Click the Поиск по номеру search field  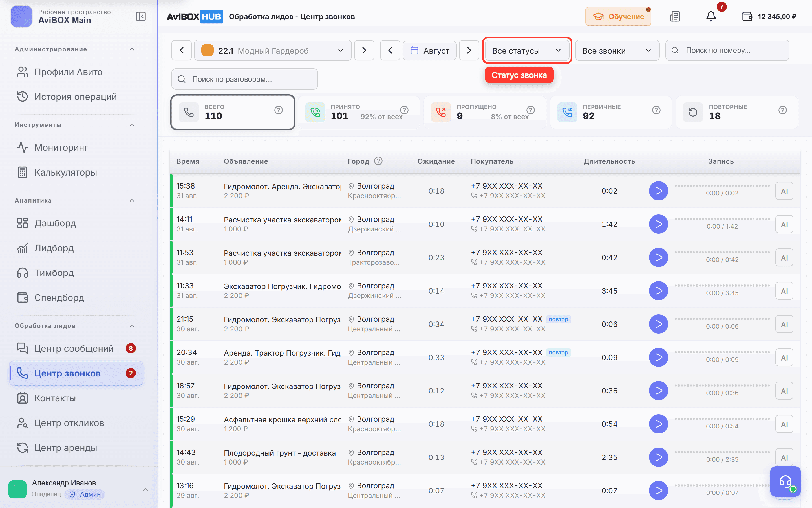pyautogui.click(x=727, y=51)
